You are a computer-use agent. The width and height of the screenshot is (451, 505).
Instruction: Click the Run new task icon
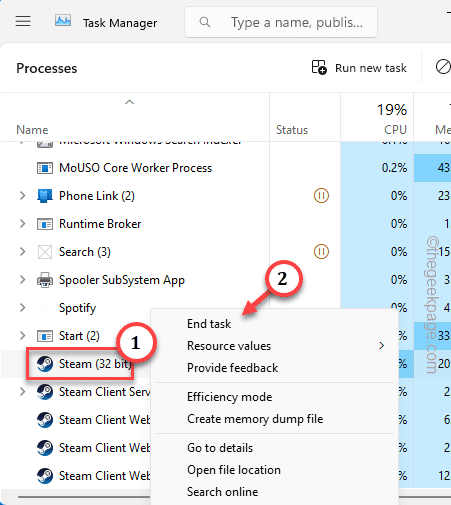(319, 67)
